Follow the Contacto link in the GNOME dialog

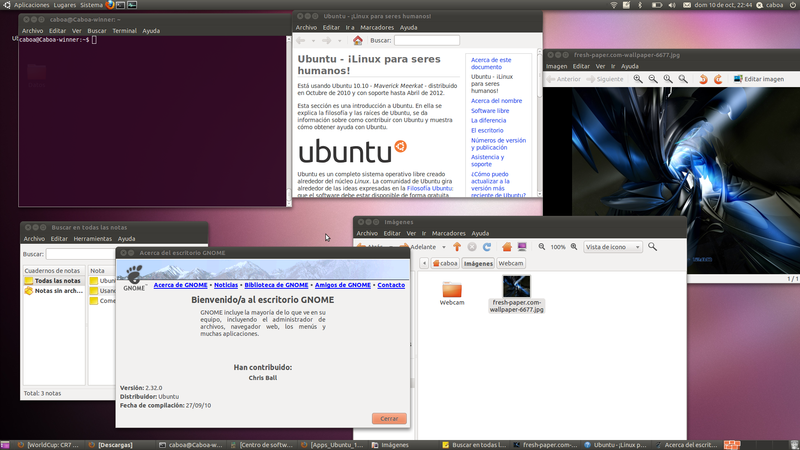[x=391, y=285]
